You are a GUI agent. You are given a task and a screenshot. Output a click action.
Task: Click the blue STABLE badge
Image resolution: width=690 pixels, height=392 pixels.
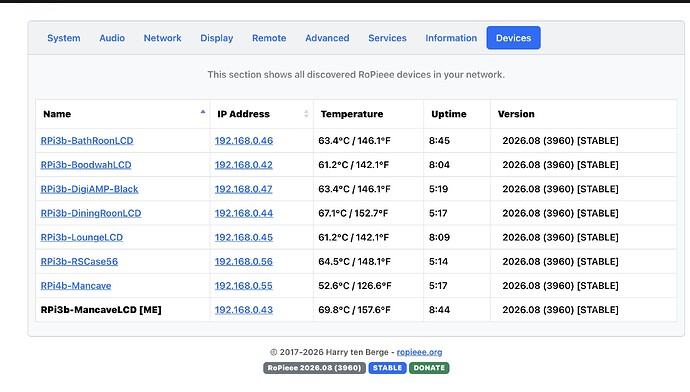pos(387,368)
